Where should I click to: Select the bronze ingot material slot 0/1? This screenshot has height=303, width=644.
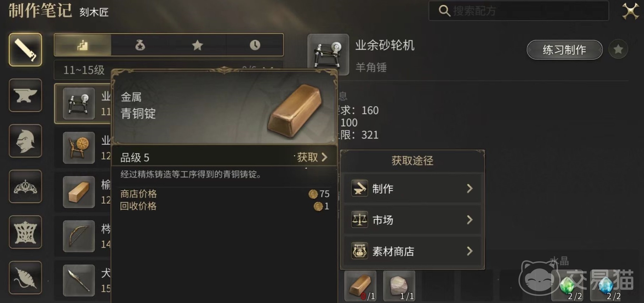click(360, 286)
